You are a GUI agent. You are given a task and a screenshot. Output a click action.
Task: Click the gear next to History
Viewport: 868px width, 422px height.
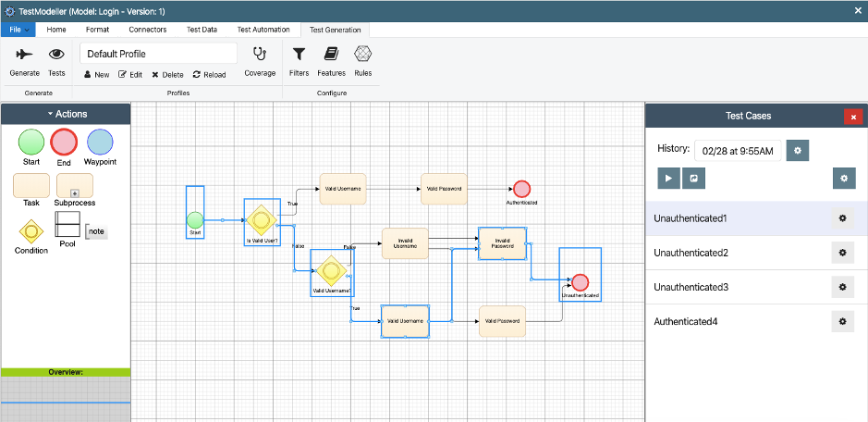click(798, 150)
